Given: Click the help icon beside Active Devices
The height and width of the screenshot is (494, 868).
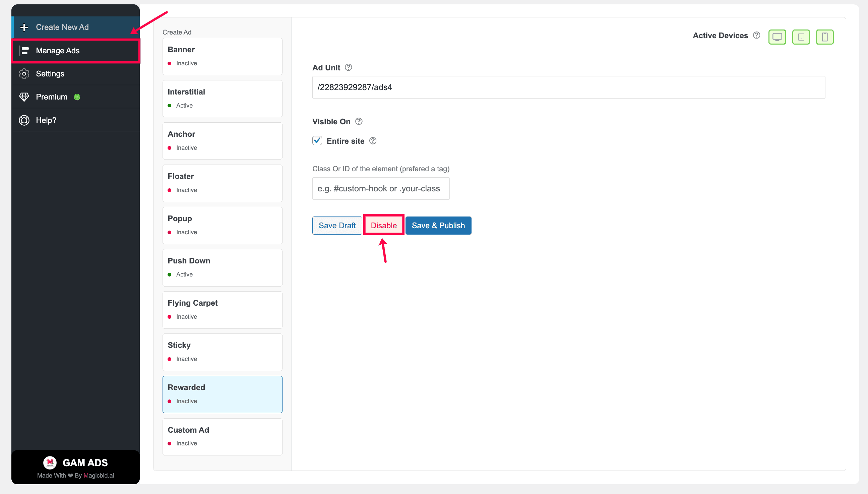Looking at the screenshot, I should click(756, 35).
